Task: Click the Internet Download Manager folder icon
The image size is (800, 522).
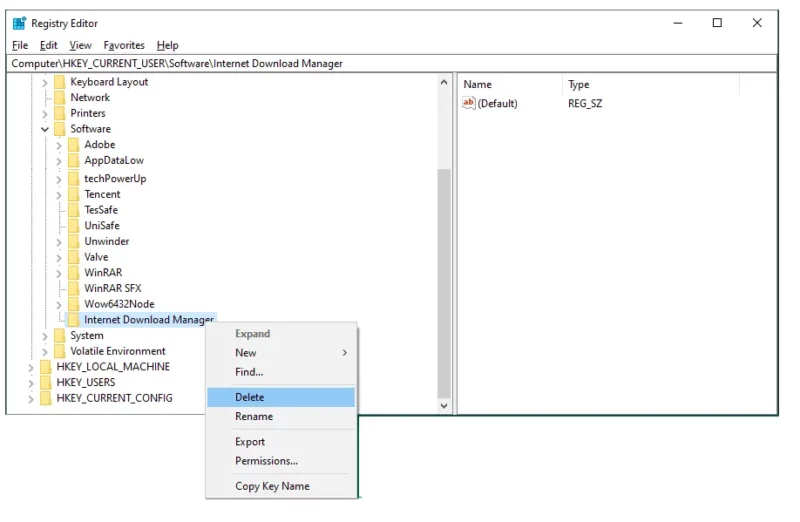Action: (x=74, y=320)
